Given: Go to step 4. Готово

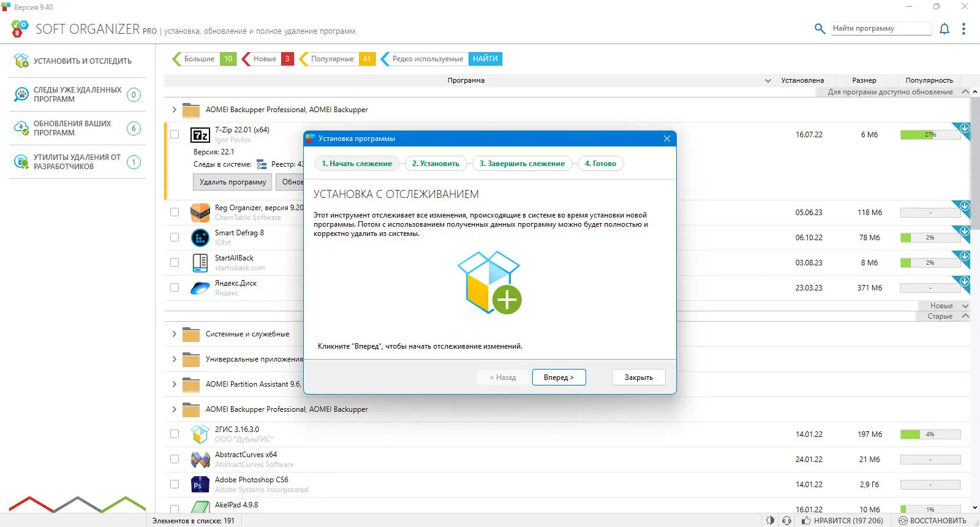Looking at the screenshot, I should (600, 164).
